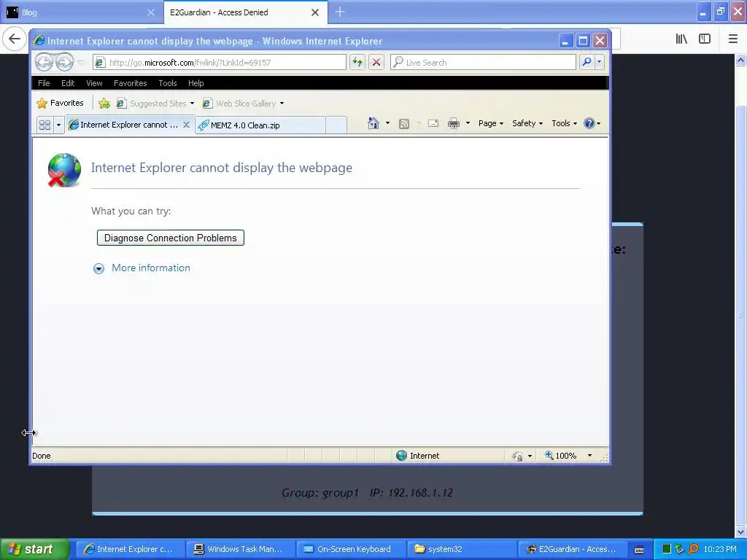Open the Safety dropdown menu

pyautogui.click(x=527, y=123)
